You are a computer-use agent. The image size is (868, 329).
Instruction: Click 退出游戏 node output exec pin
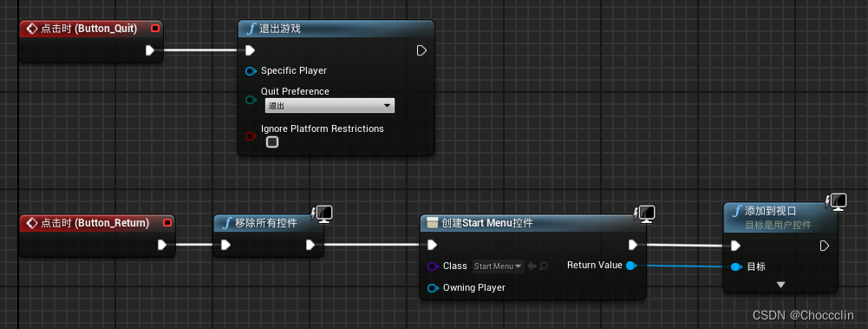coord(421,50)
